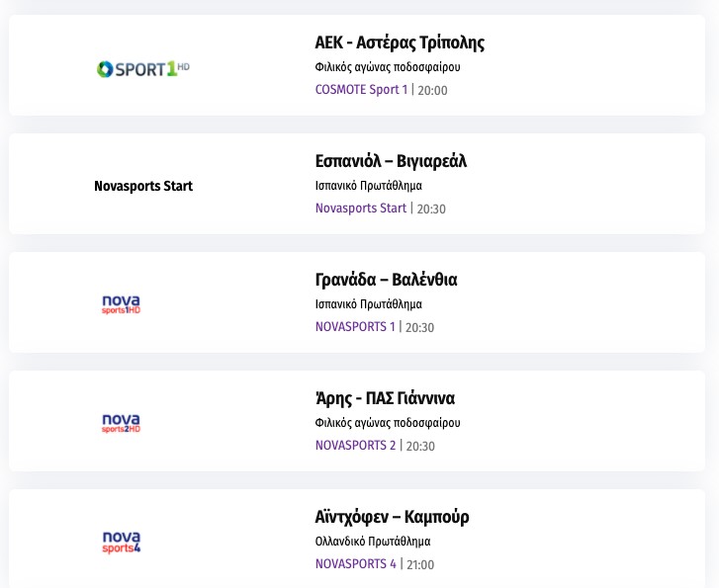
Task: Click the 21:00 broadcast time for Αϊντχόφεν match
Action: point(419,565)
